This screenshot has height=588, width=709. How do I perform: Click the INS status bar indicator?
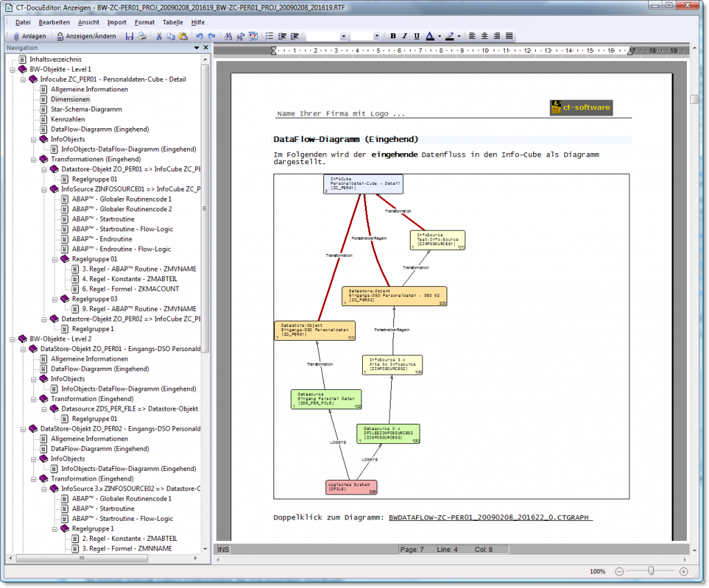click(x=222, y=549)
